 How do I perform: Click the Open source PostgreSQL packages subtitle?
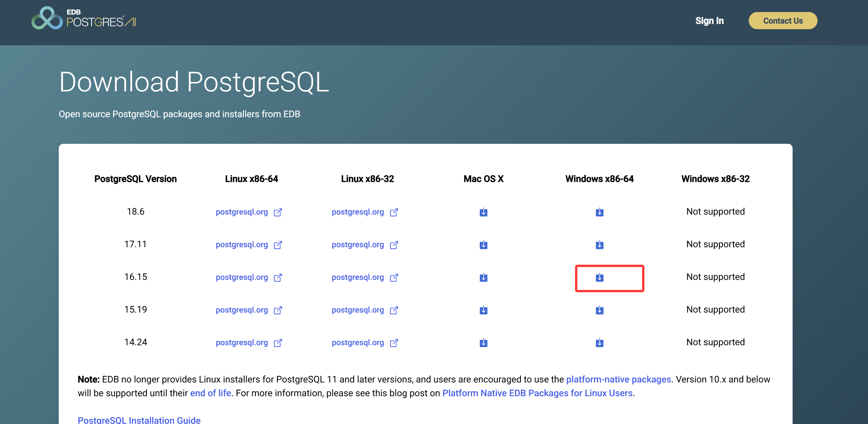179,114
